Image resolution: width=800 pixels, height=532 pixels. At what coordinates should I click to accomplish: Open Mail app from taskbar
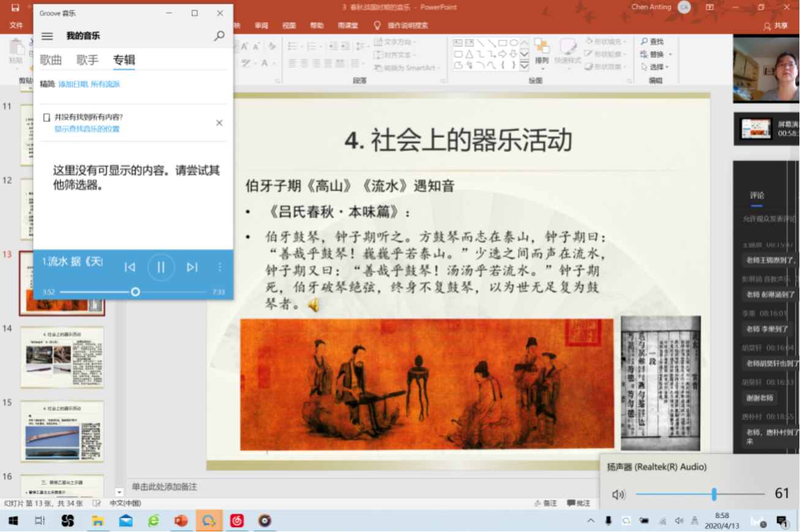pos(125,521)
